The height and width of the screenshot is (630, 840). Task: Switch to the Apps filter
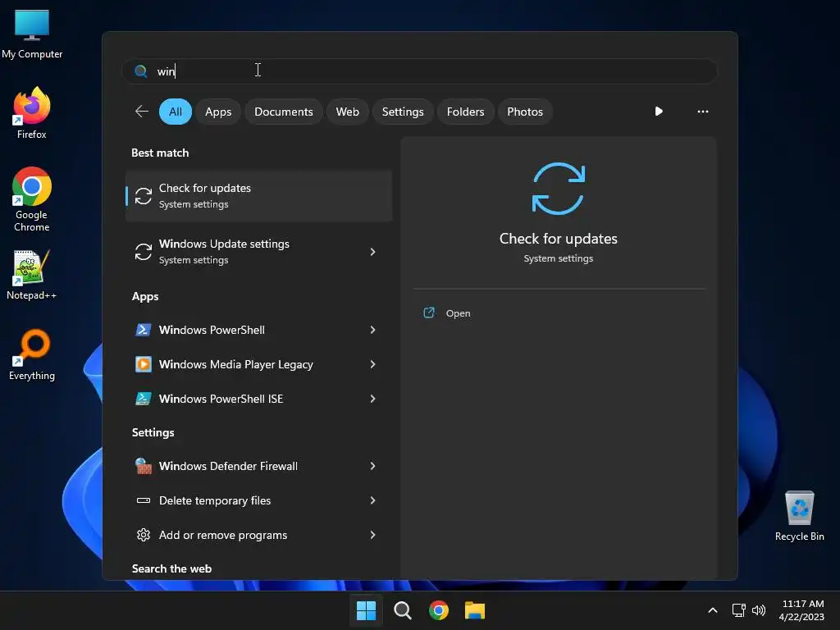point(218,112)
